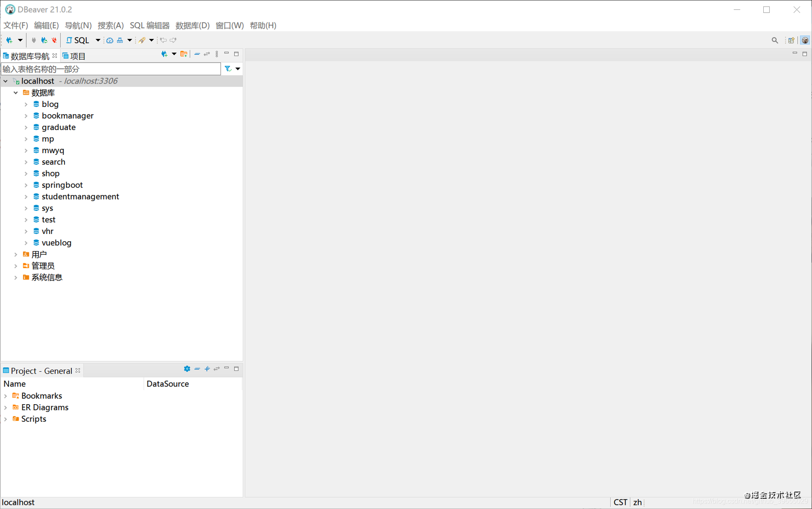Screen dimensions: 812x509
Task: Click the filter funnel icon beside search box
Action: pyautogui.click(x=228, y=69)
